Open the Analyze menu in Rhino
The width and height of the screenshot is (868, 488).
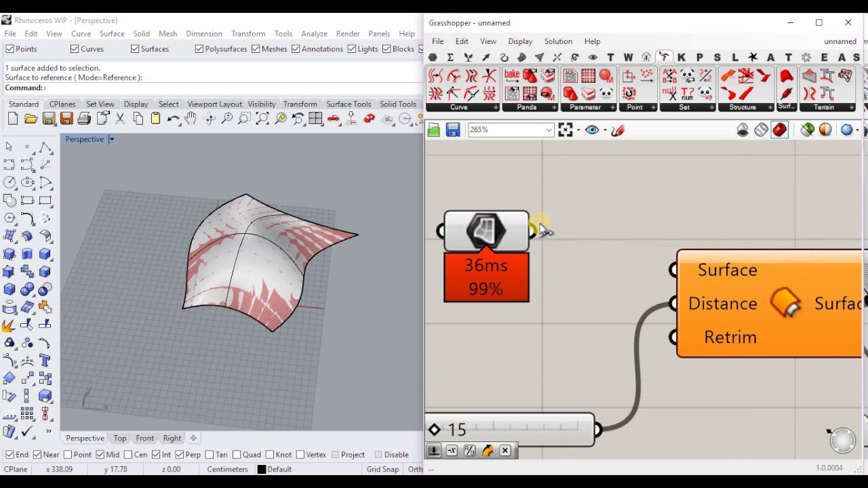[314, 34]
